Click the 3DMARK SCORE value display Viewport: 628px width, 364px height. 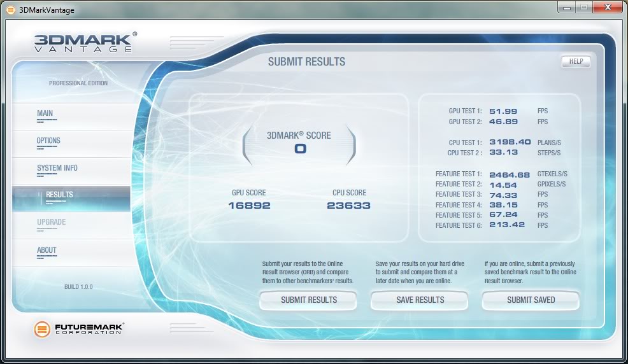299,149
